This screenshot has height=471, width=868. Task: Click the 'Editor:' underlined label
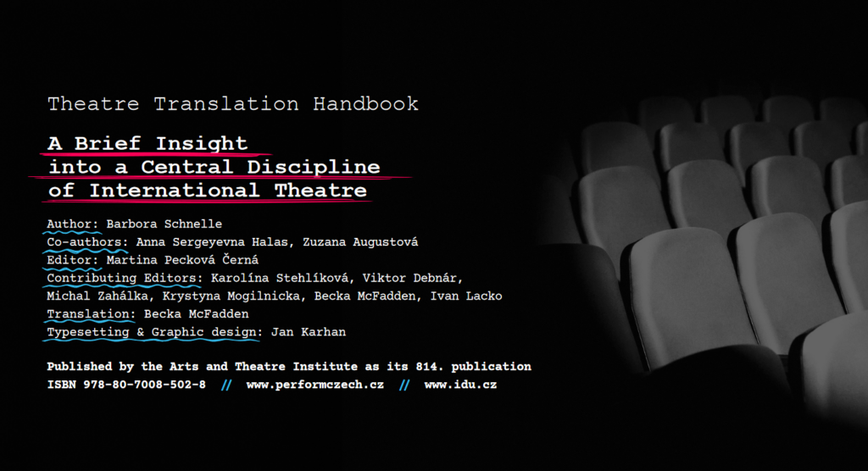click(73, 260)
